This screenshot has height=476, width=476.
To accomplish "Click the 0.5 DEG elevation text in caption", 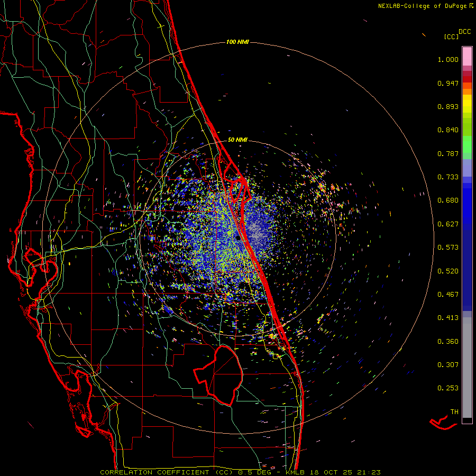I will pyautogui.click(x=255, y=472).
